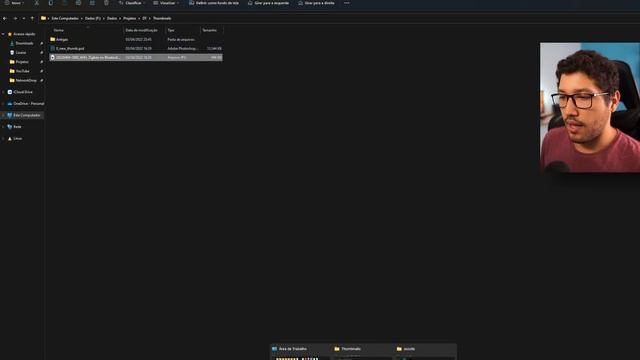Open Projetos in the sidebar

click(22, 62)
